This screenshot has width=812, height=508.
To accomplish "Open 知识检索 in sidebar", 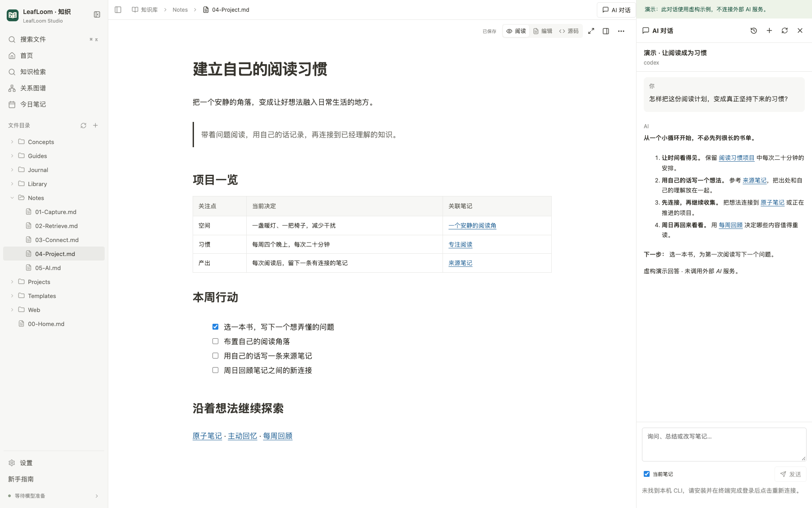I will pyautogui.click(x=54, y=72).
